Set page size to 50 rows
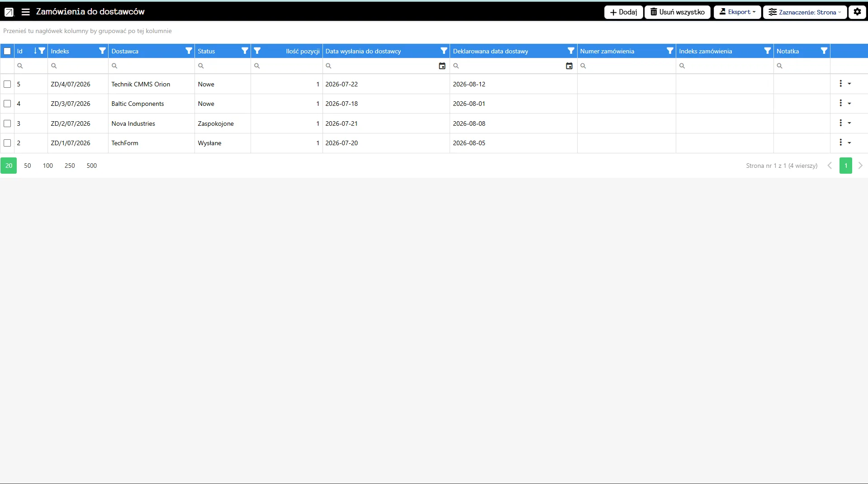This screenshot has width=868, height=484. tap(28, 166)
